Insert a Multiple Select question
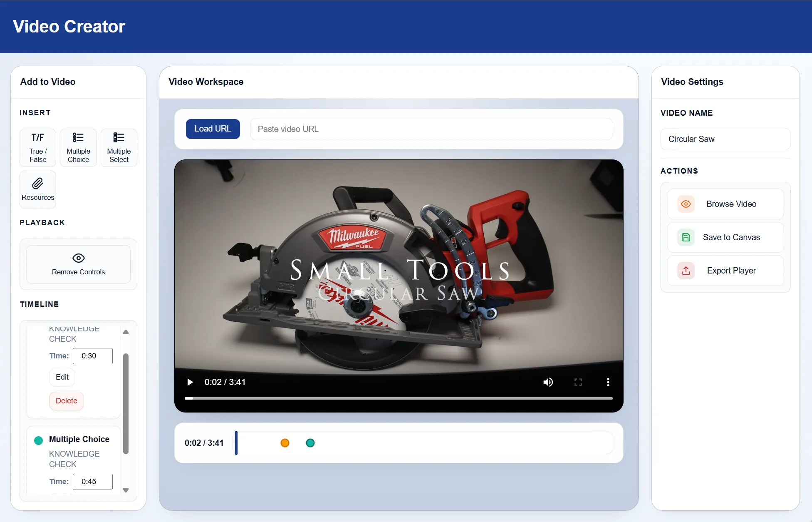The height and width of the screenshot is (522, 812). pyautogui.click(x=119, y=148)
